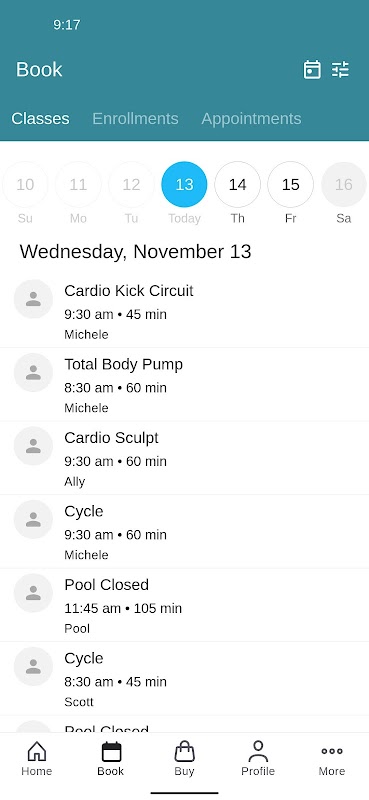Switch to the Appointments tab
This screenshot has width=369, height=800.
(x=251, y=118)
